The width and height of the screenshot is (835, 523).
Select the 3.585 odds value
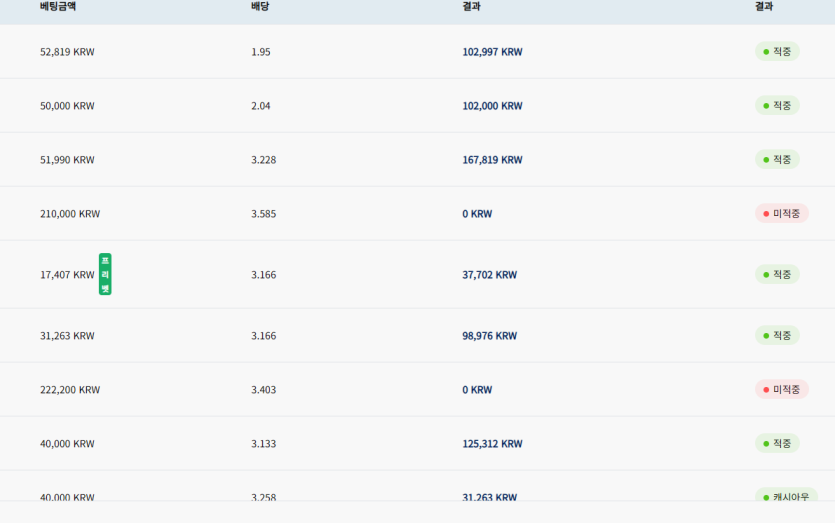coord(264,214)
